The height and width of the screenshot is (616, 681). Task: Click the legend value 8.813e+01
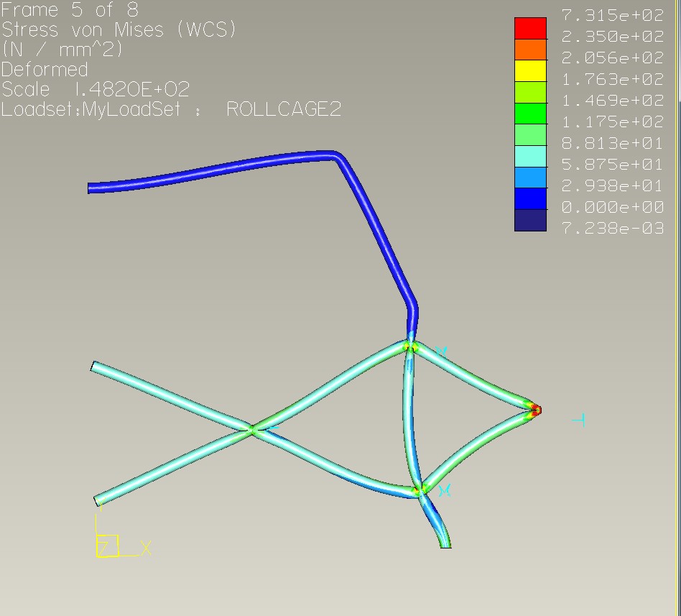612,143
